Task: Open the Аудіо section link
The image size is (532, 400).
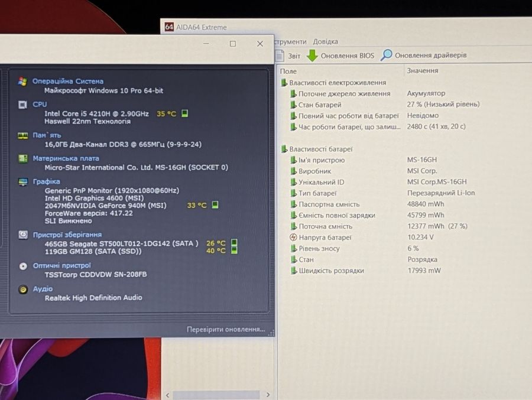Action: pos(43,289)
